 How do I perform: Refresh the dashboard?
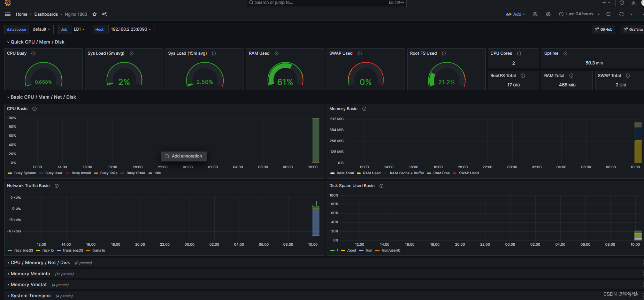click(621, 14)
